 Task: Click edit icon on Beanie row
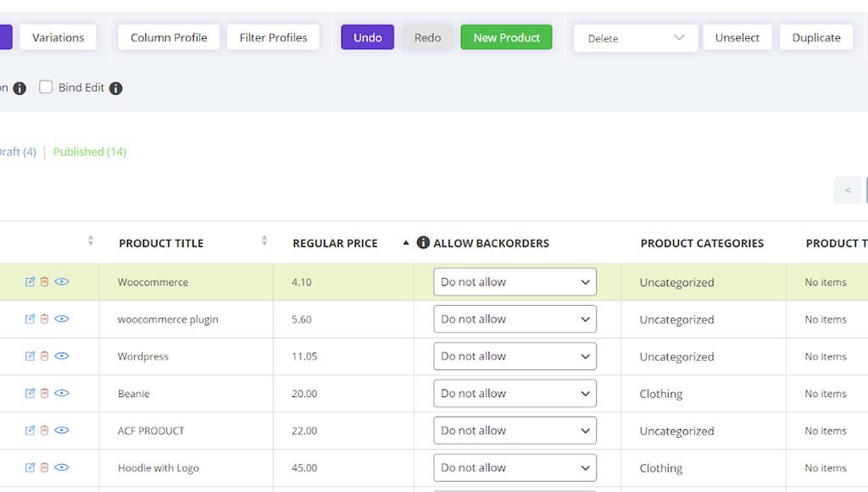(x=31, y=394)
